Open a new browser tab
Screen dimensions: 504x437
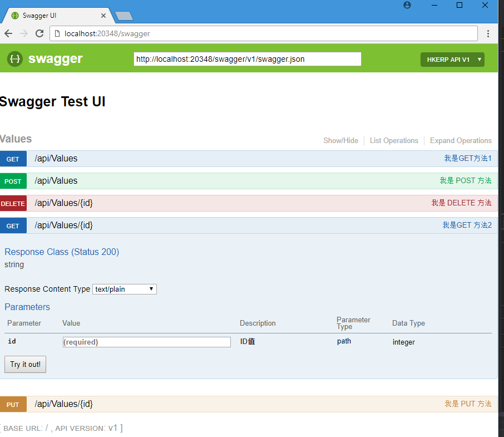123,16
